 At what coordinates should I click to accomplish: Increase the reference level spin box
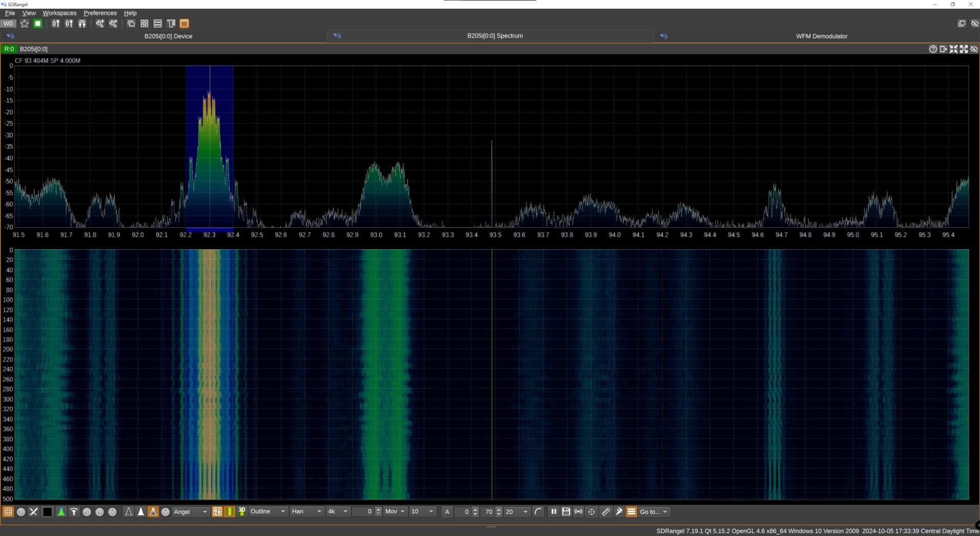coord(475,509)
